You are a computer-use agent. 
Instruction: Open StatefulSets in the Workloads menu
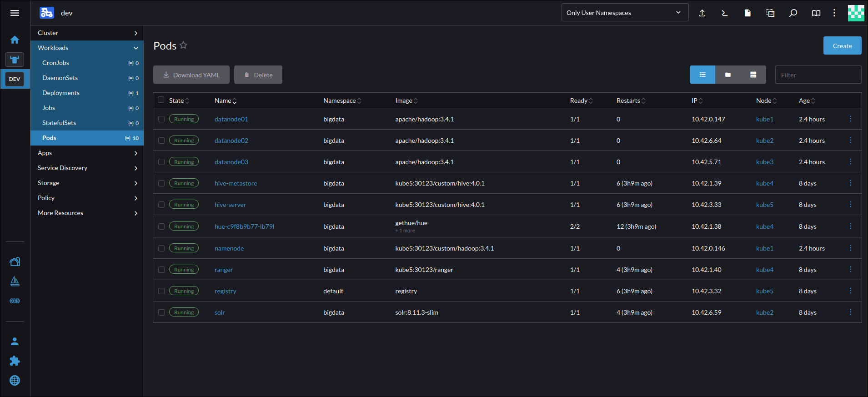click(87, 123)
